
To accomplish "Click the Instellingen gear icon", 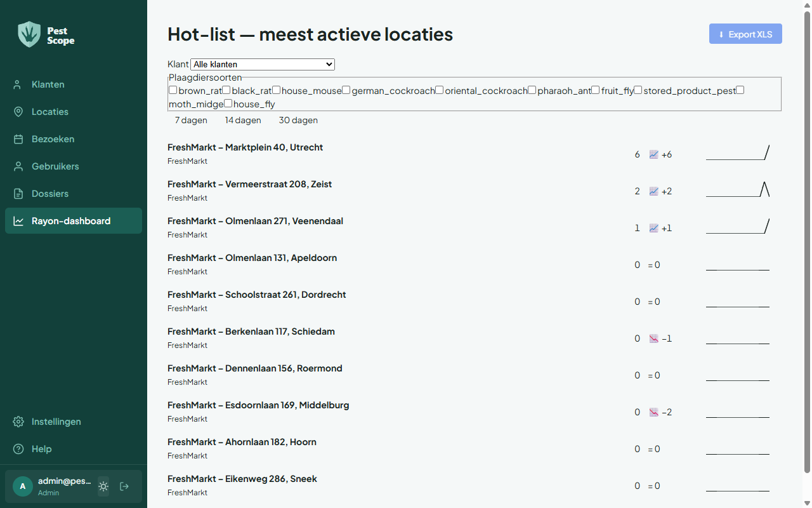I will point(18,422).
